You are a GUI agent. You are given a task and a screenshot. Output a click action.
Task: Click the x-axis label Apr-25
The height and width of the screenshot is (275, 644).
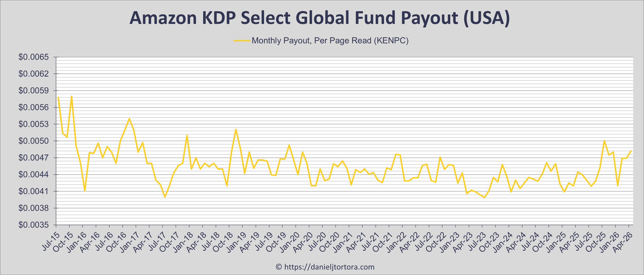(x=570, y=242)
